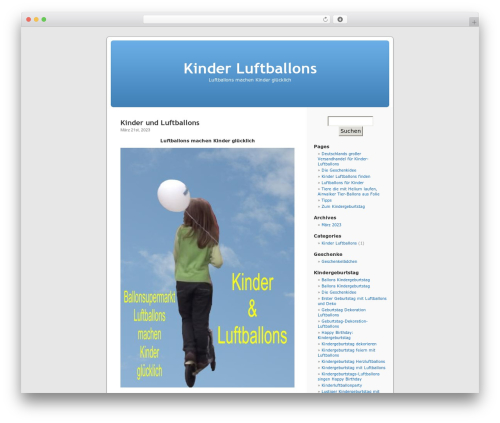Open Erster Geburtstag mit Luftballons und Deko

coord(352,301)
